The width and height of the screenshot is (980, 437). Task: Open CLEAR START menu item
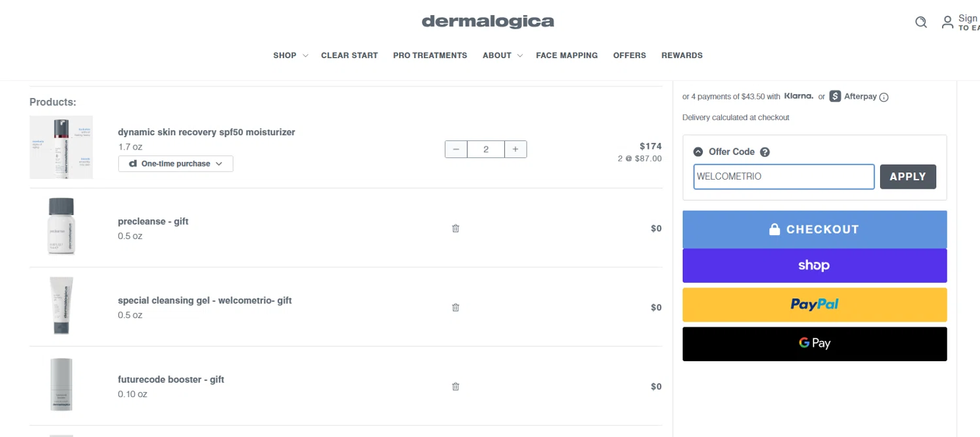350,56
